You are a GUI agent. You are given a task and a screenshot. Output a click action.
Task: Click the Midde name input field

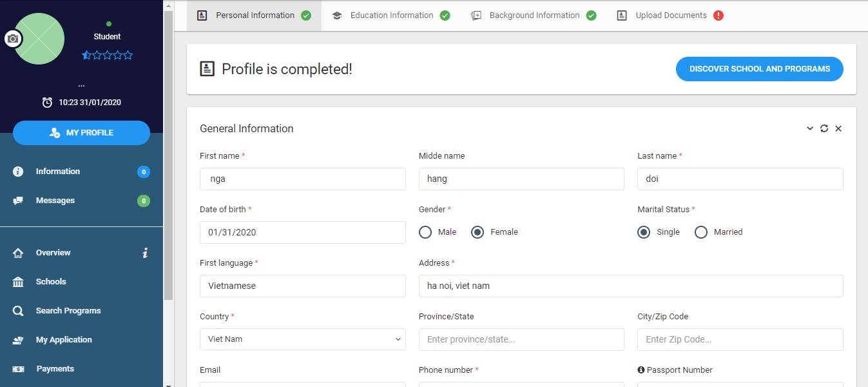[x=521, y=179]
